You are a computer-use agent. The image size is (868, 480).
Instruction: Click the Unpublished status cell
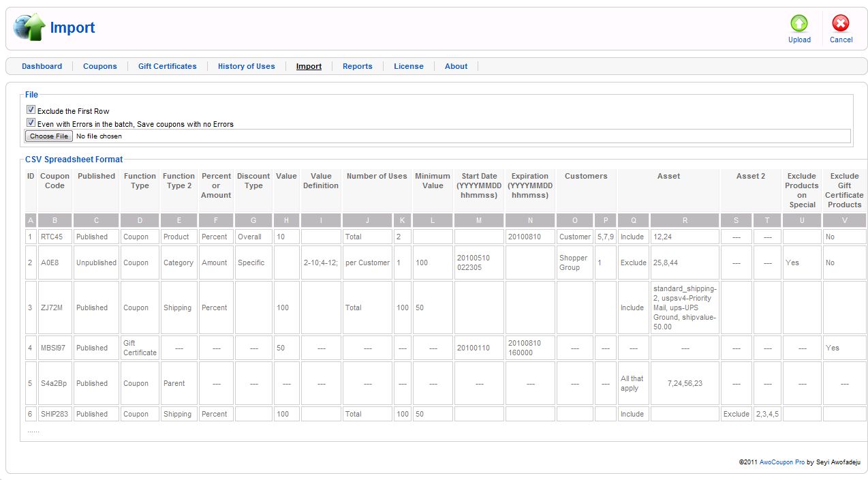pos(96,262)
